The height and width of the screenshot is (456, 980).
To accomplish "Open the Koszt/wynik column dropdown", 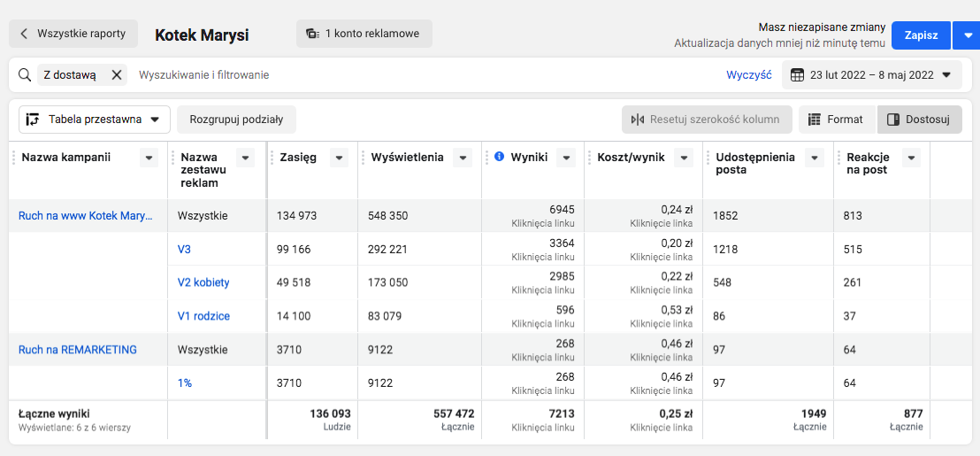I will (x=683, y=158).
